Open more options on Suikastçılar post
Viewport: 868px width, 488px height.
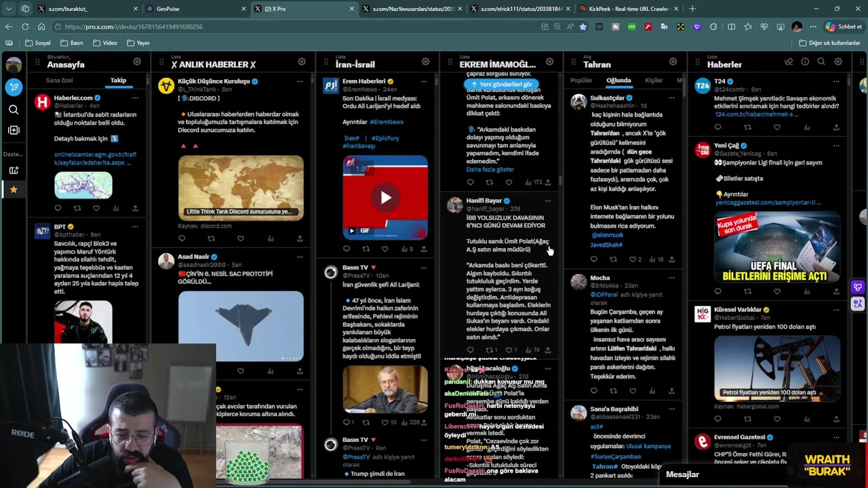[x=671, y=98]
